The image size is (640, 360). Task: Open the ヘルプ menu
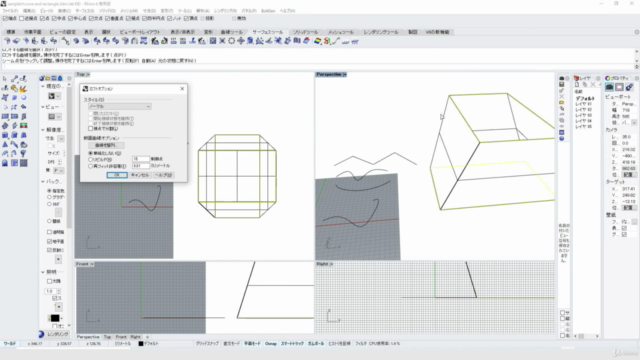[x=287, y=11]
